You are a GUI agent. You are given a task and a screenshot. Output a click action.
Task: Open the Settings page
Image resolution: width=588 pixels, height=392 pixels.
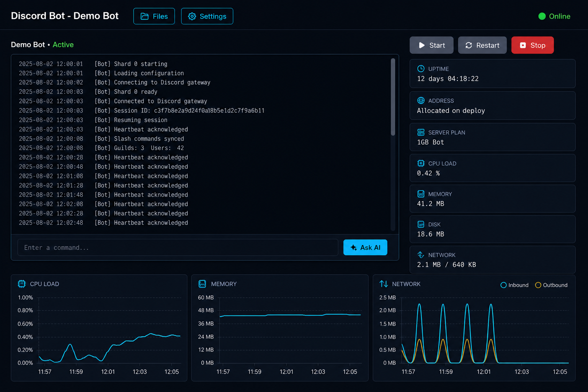[x=207, y=16]
